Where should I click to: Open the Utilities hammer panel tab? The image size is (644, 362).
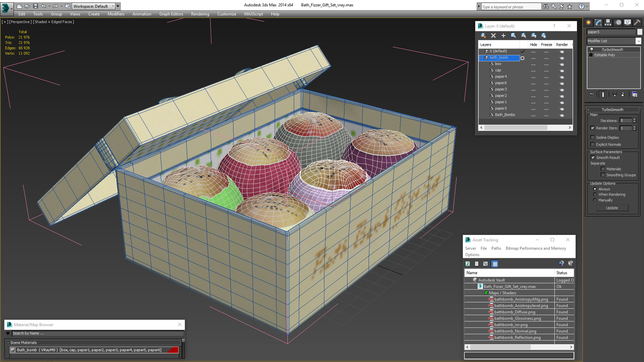(637, 22)
